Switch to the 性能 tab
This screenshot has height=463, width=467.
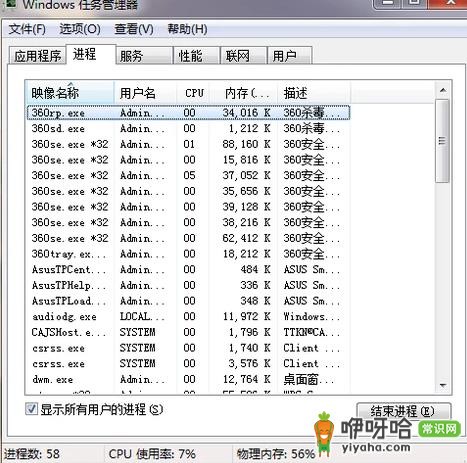[x=197, y=56]
